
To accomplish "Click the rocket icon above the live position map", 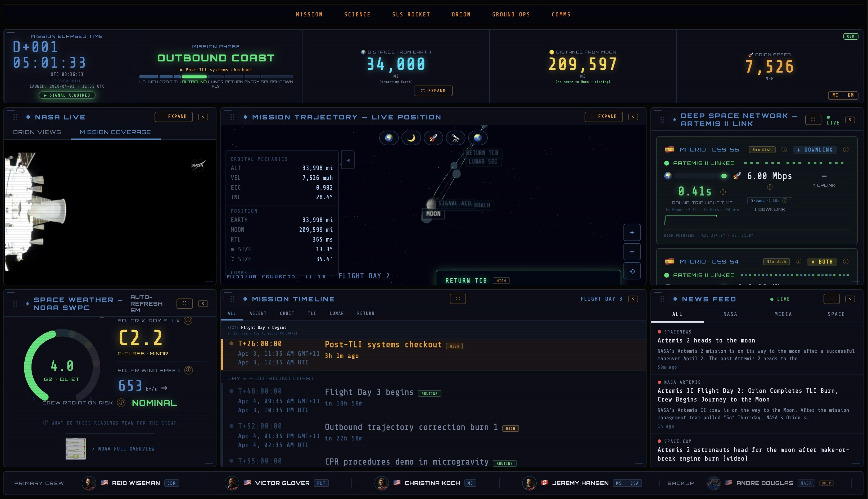I will click(433, 138).
